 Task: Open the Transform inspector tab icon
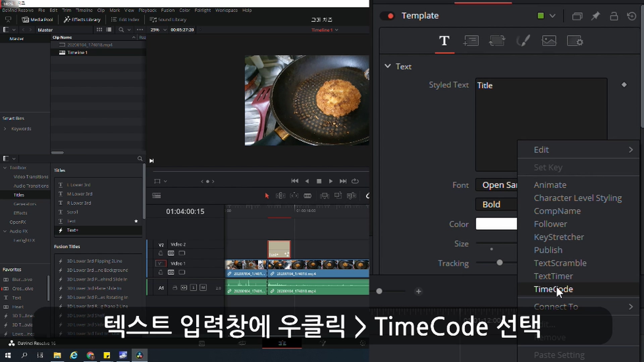(497, 41)
